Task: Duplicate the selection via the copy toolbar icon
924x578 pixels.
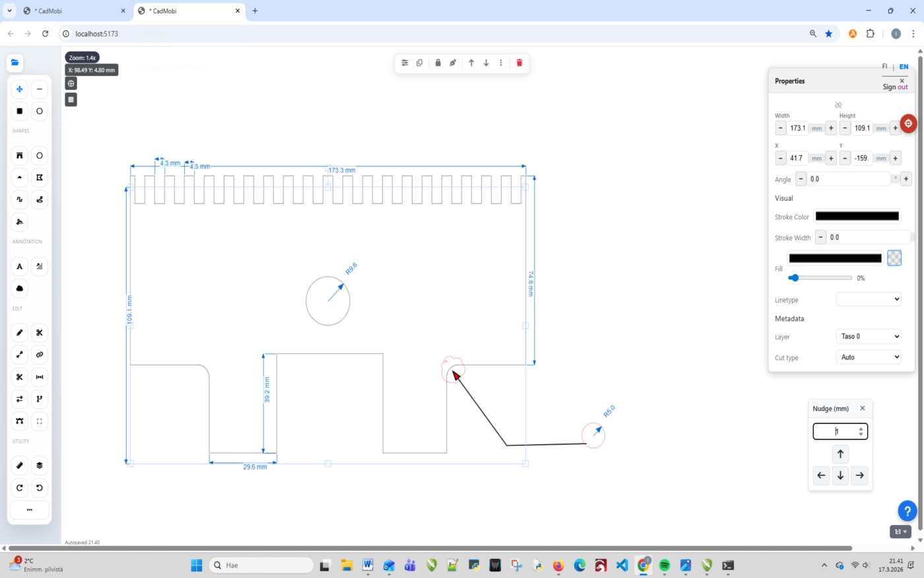Action: [x=420, y=63]
